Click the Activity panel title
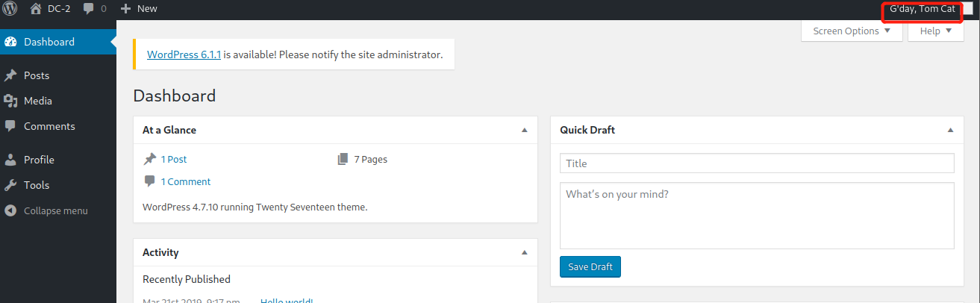The height and width of the screenshot is (303, 980). (x=160, y=252)
